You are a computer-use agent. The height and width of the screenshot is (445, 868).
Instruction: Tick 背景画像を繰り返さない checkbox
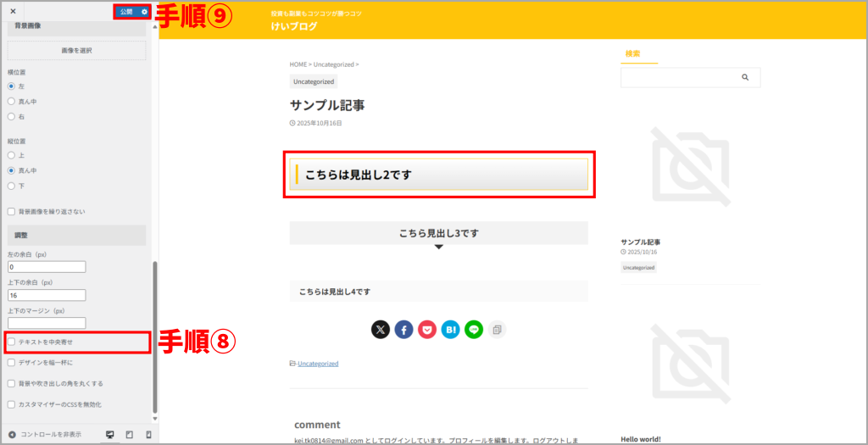pos(11,211)
